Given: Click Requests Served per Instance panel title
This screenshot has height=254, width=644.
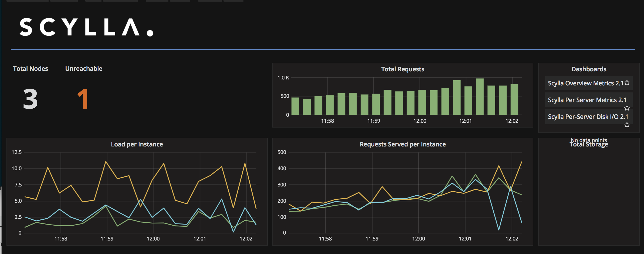Looking at the screenshot, I should click(403, 144).
